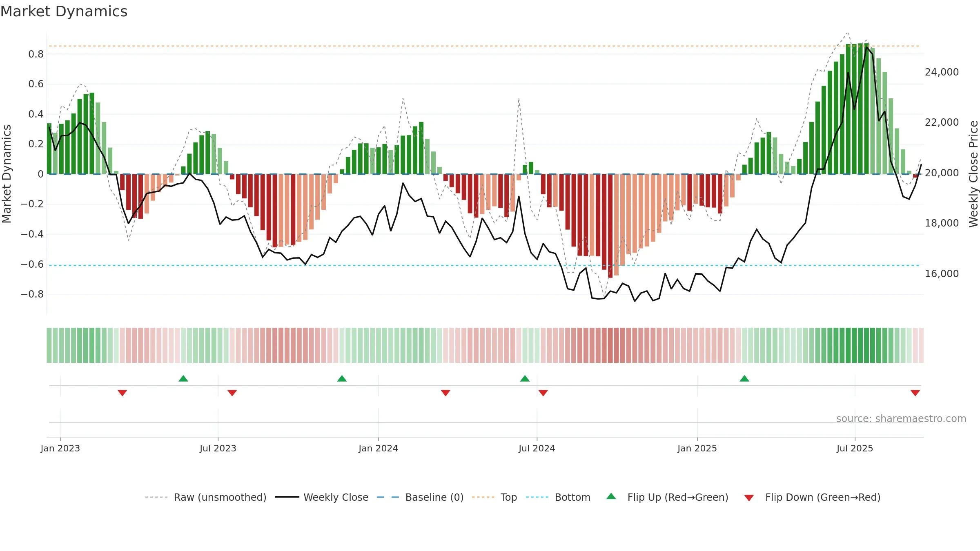The image size is (980, 551).
Task: Click the Weekly Close Price axis title
Action: point(973,174)
